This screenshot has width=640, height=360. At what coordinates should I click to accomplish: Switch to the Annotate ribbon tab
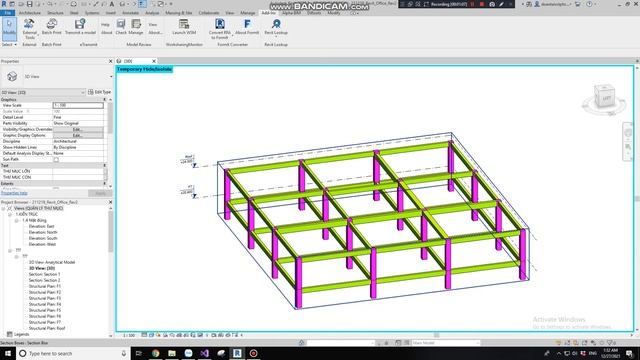click(x=131, y=13)
